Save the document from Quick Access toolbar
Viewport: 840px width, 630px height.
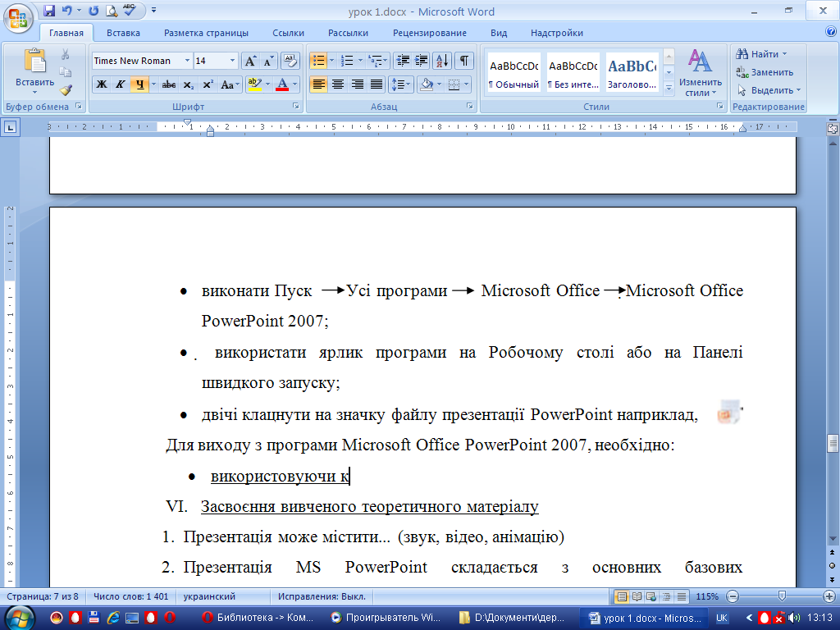(x=49, y=10)
